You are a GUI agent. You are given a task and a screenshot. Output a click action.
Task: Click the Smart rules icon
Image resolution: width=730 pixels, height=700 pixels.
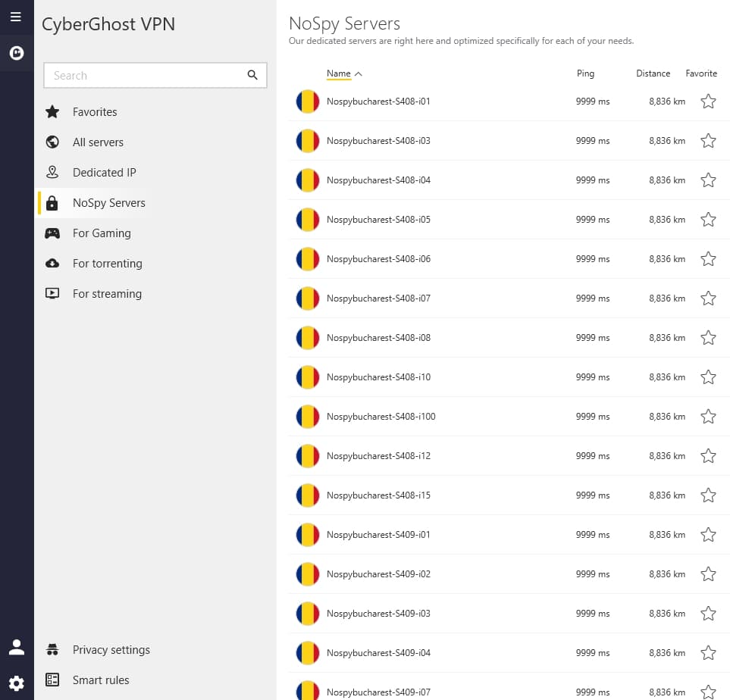coord(52,680)
